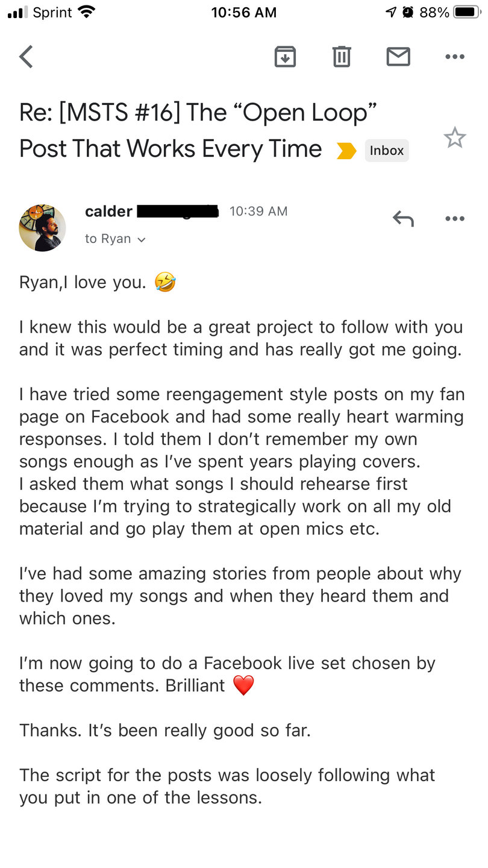Open calder's profile picture
The width and height of the screenshot is (488, 868).
click(x=42, y=228)
